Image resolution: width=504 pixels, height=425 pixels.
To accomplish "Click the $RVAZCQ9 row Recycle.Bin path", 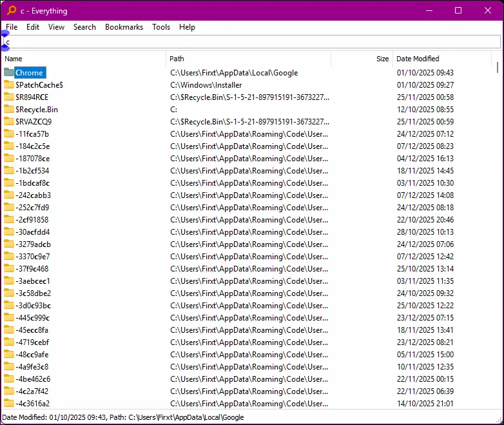I will 250,122.
